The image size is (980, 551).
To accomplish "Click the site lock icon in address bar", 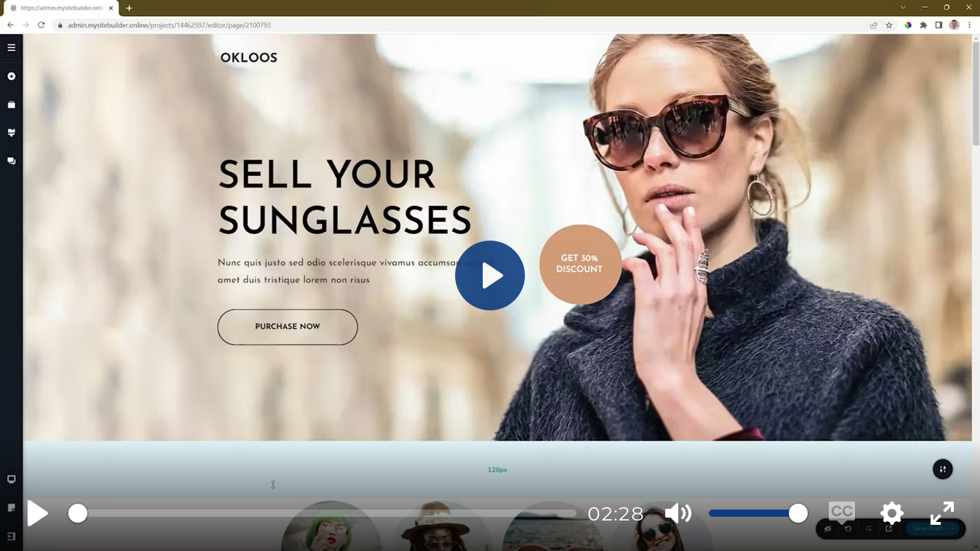I will click(60, 25).
